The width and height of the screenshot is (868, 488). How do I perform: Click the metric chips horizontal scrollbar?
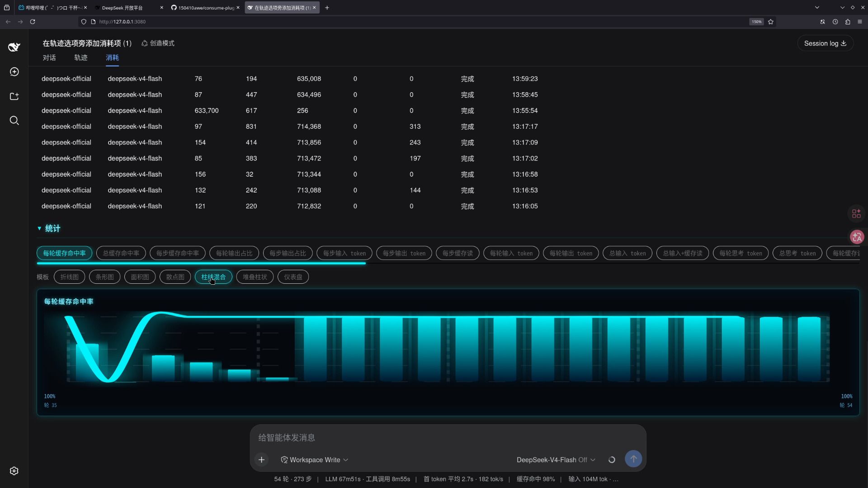click(x=201, y=263)
